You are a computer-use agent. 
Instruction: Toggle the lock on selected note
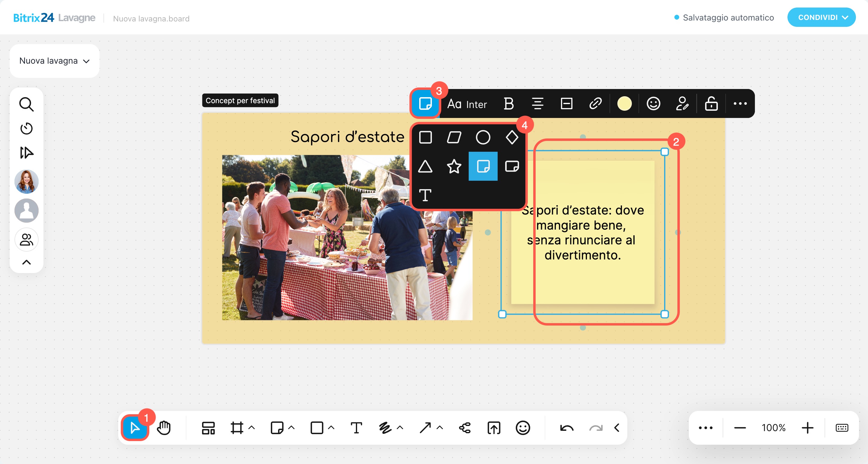click(711, 103)
